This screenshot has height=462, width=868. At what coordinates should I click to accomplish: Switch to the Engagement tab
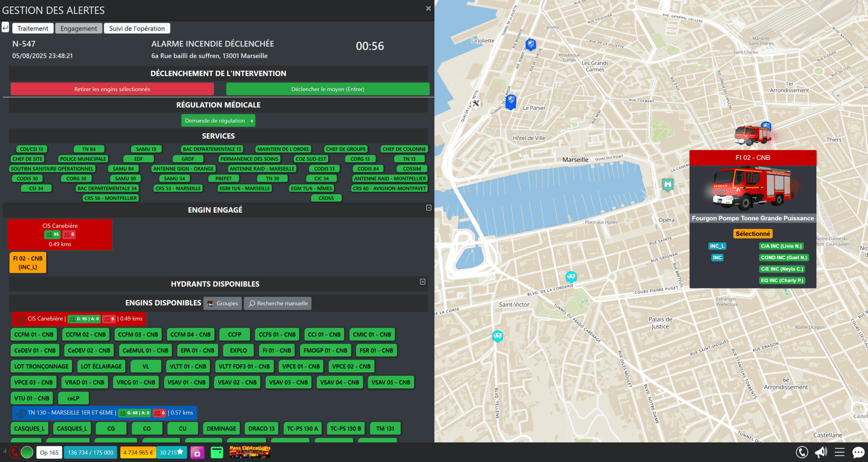[x=79, y=28]
